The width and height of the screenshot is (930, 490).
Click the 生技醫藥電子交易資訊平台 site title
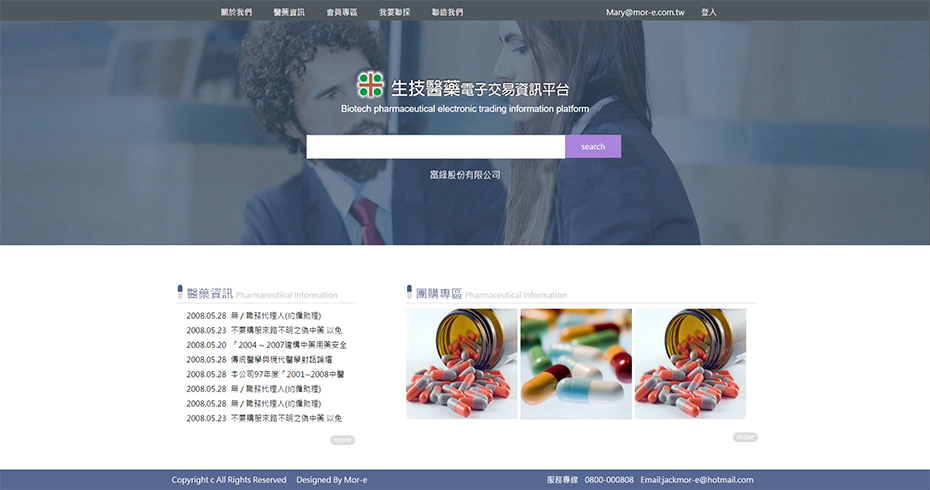[480, 89]
